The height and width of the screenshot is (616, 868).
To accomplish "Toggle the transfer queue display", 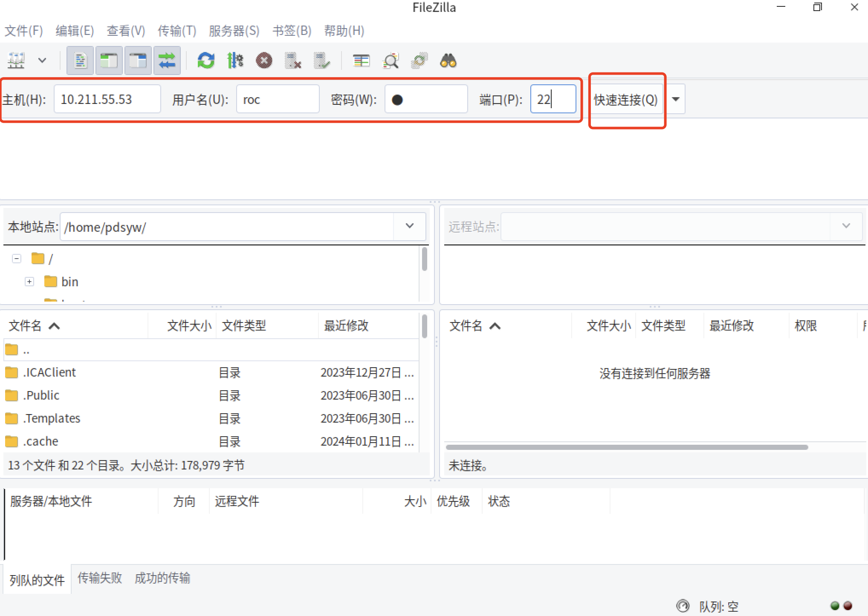I will point(167,60).
